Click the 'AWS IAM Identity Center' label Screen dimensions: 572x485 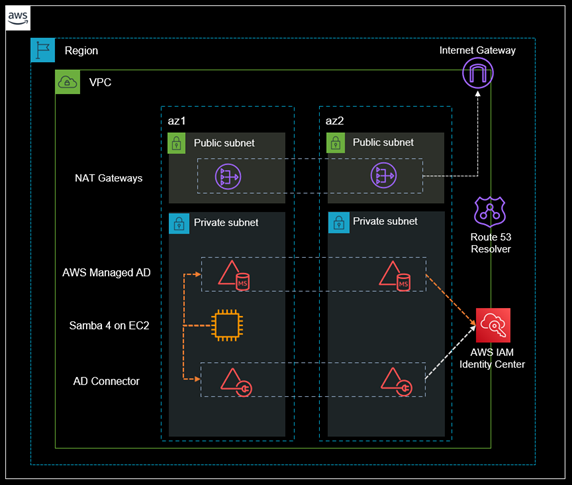tap(492, 358)
